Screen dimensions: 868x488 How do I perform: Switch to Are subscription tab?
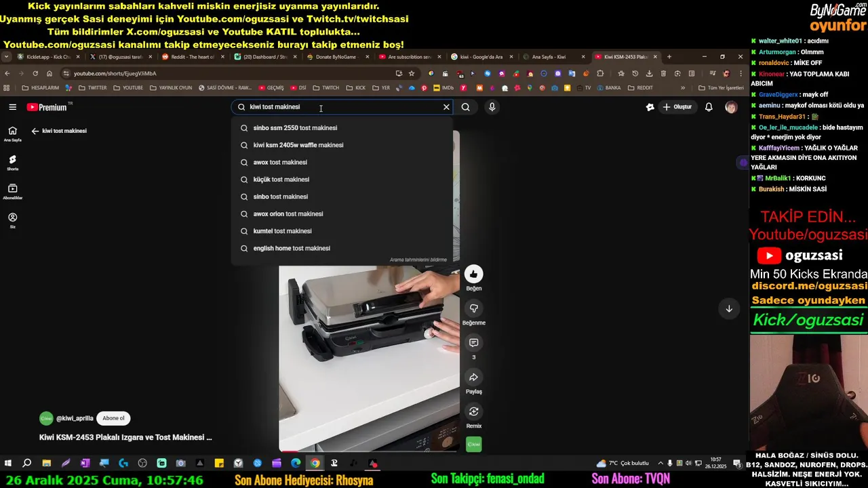(409, 57)
